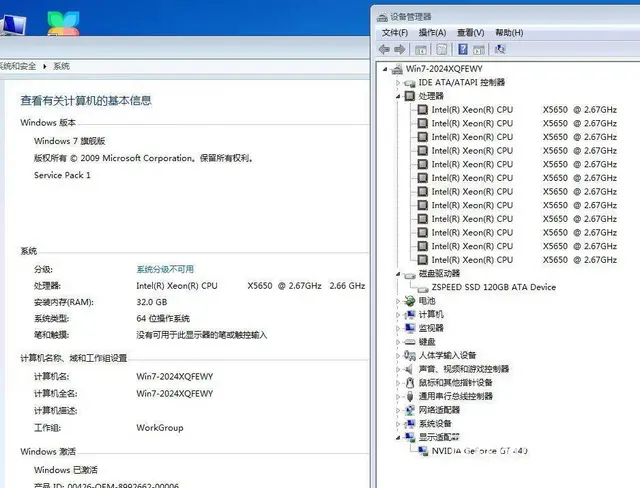Click the WorkGroup workgroup value
The height and width of the screenshot is (488, 640).
tap(160, 428)
